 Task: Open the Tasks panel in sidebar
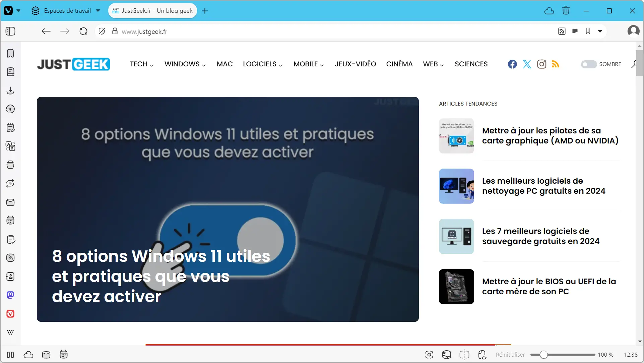(x=11, y=239)
